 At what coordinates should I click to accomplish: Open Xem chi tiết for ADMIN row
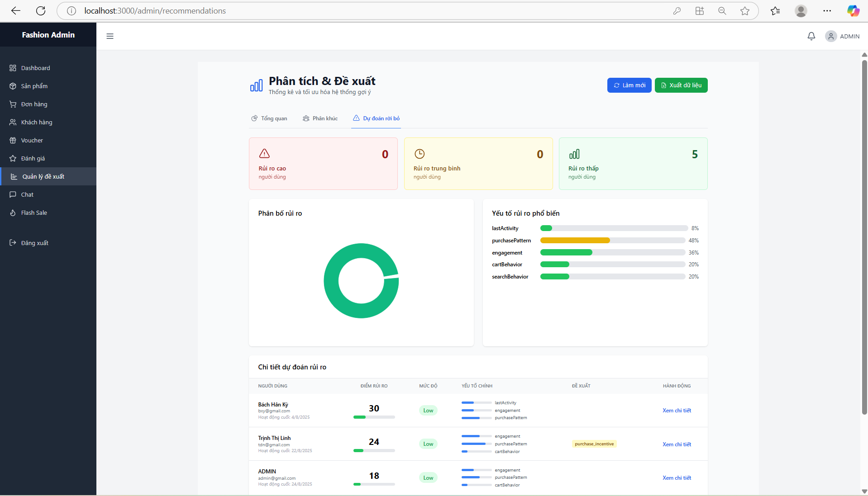677,478
